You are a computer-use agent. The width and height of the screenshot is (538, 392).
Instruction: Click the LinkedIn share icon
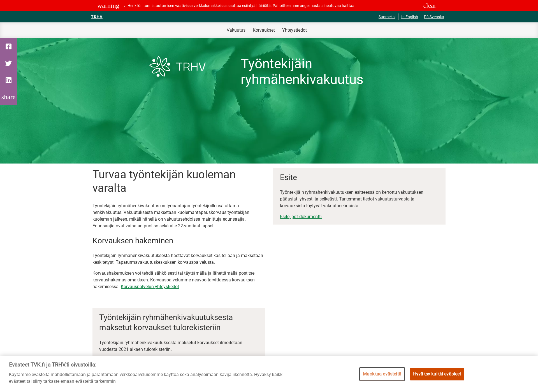pos(8,80)
